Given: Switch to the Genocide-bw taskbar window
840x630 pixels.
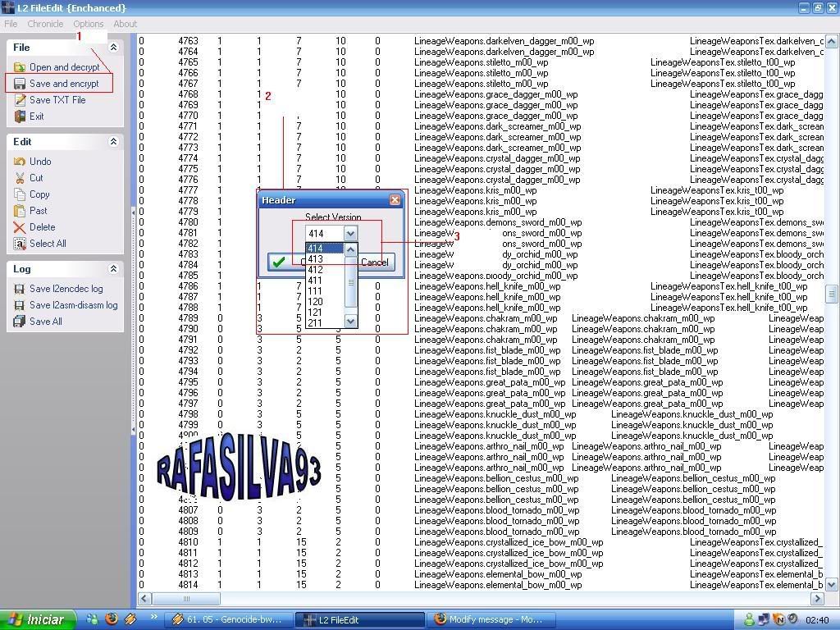Looking at the screenshot, I should tap(229, 619).
